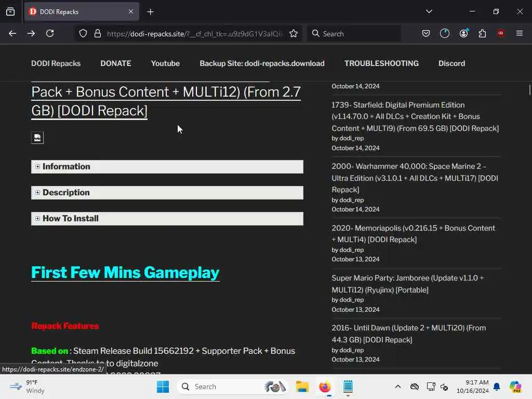The image size is (532, 399).
Task: Open the weather widget showing 91°F
Action: 27,387
